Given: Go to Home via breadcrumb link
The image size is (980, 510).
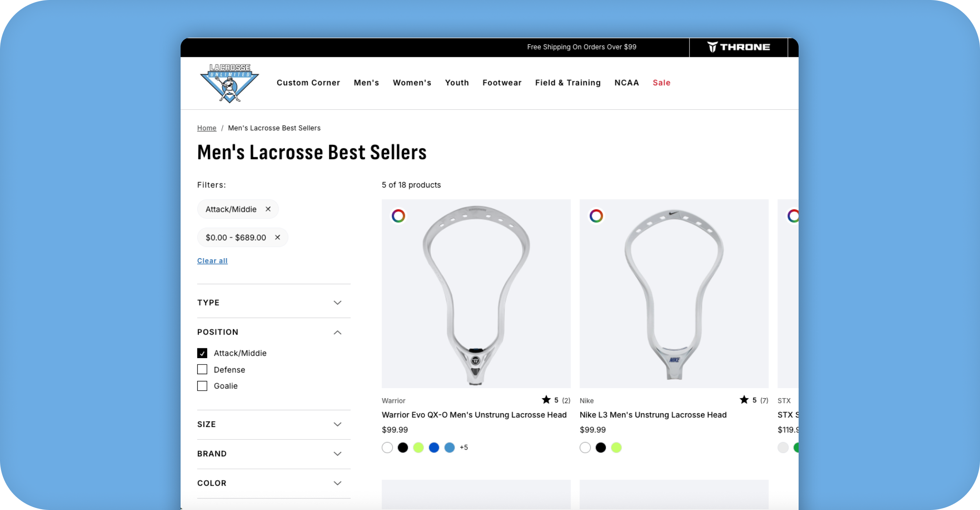Looking at the screenshot, I should coord(207,128).
